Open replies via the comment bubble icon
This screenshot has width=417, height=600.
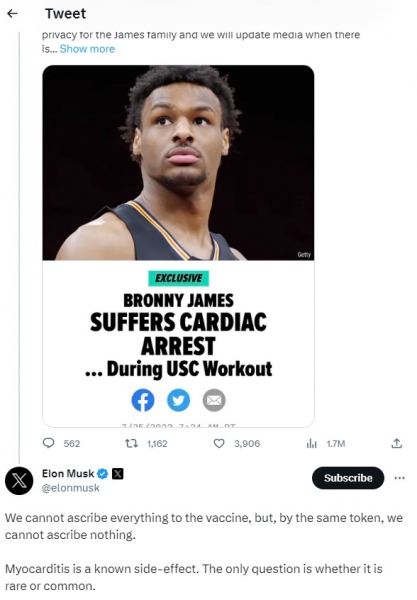(48, 443)
